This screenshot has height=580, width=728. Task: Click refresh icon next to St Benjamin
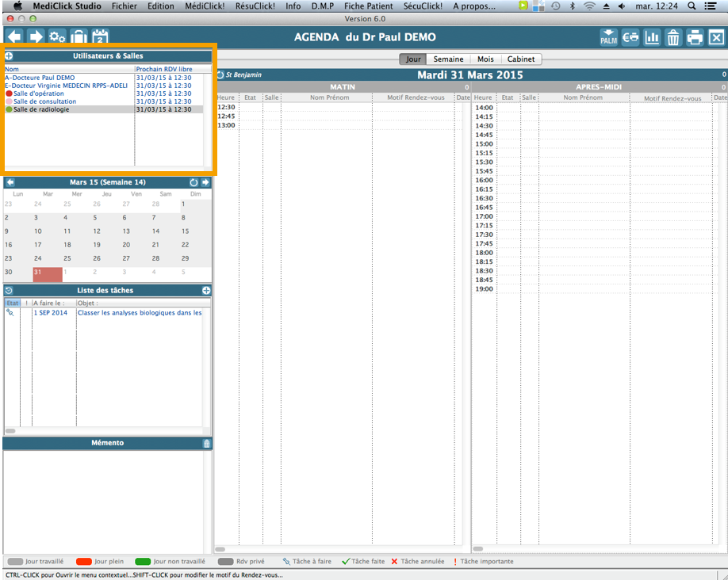pyautogui.click(x=220, y=74)
